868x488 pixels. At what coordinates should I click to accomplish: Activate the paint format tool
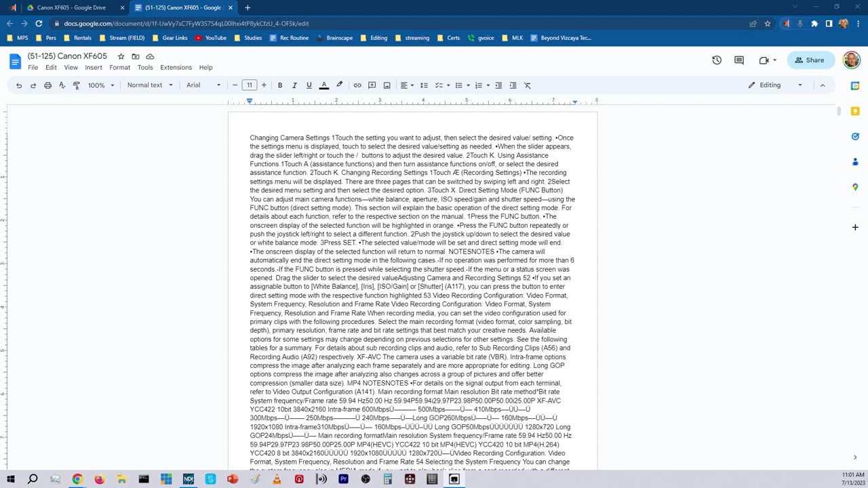[x=76, y=85]
